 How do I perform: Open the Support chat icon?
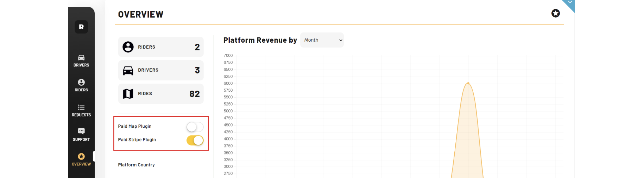tap(81, 131)
